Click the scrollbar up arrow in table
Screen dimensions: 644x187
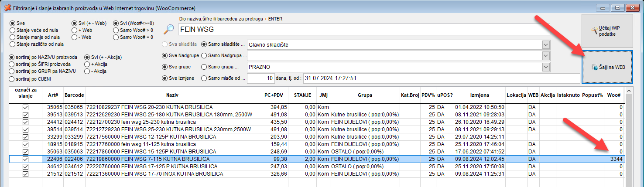coord(629,91)
